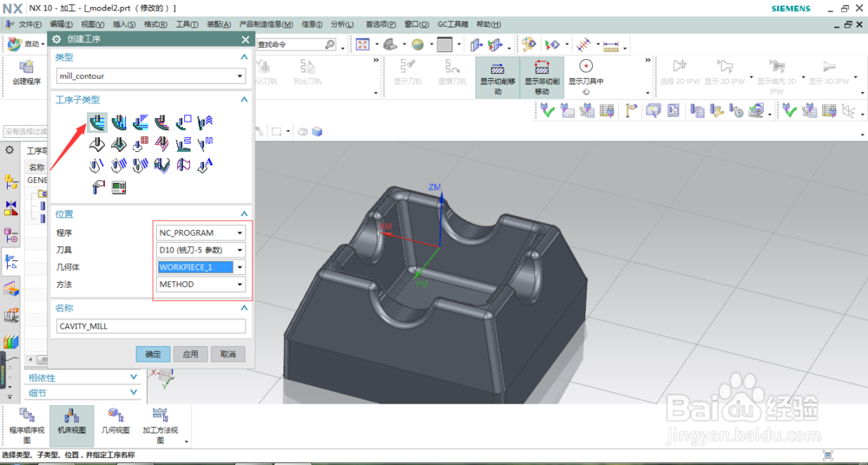
Task: Click the rendering style sphere icon
Action: tap(418, 44)
